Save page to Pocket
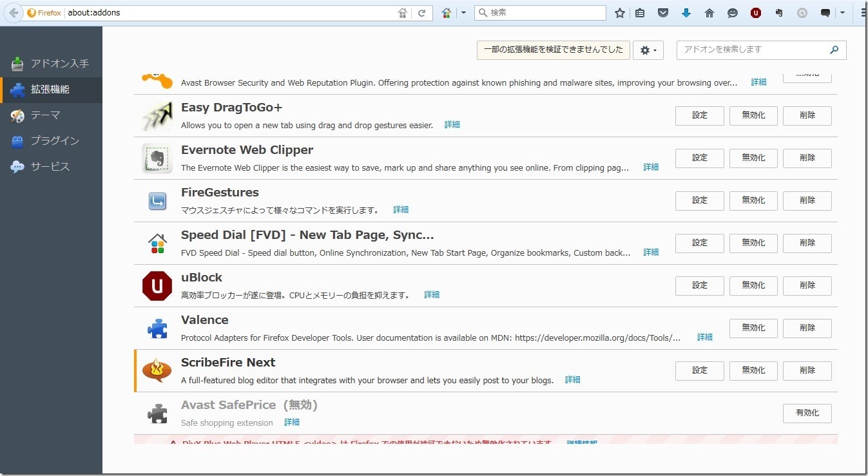Screen dimensions: 868x476 (663, 13)
